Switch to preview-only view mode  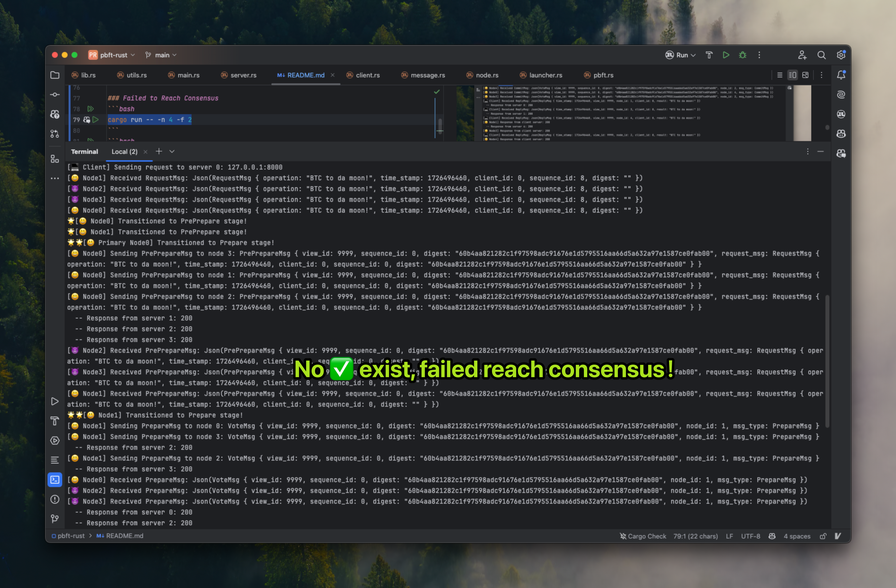pos(805,75)
